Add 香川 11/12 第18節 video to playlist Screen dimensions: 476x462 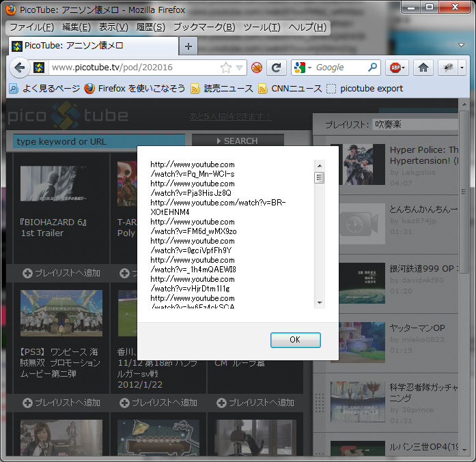158,403
